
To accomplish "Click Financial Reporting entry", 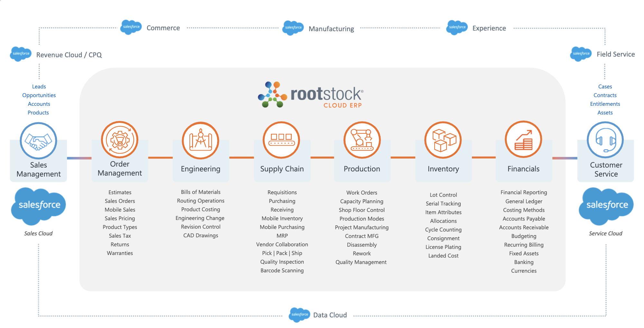I will (524, 192).
